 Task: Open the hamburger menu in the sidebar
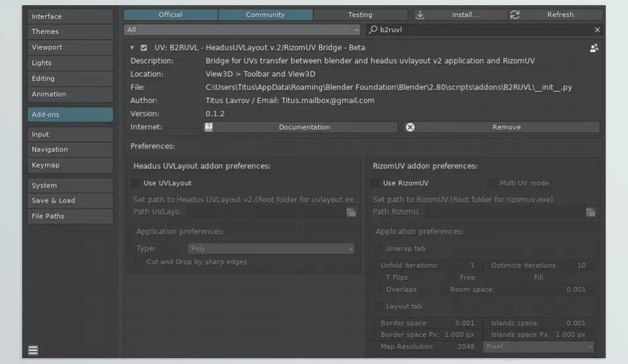coord(33,350)
